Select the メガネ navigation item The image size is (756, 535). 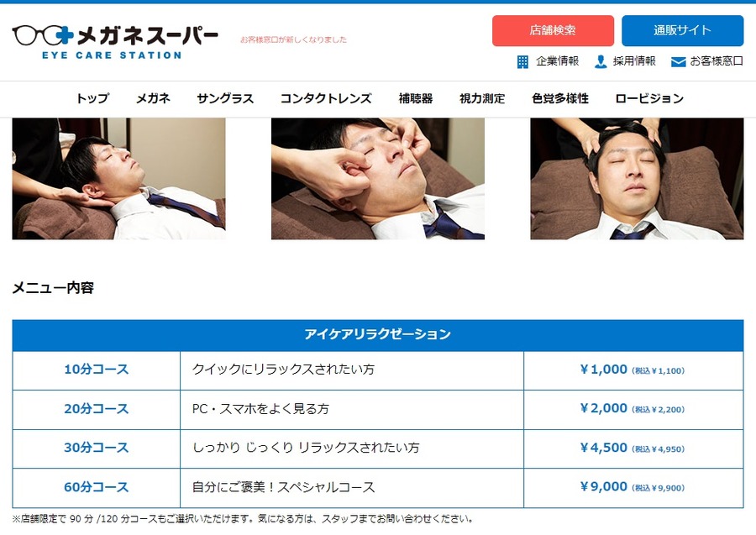click(x=154, y=99)
